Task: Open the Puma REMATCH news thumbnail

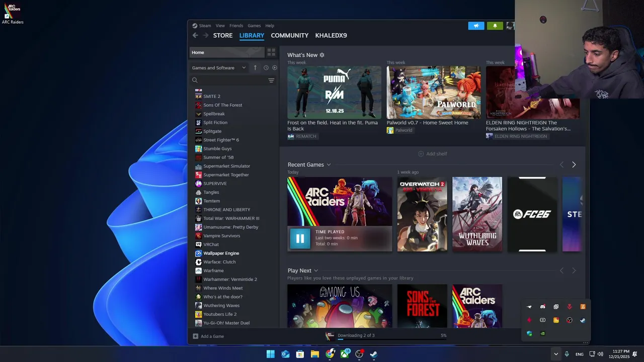Action: pos(334,92)
